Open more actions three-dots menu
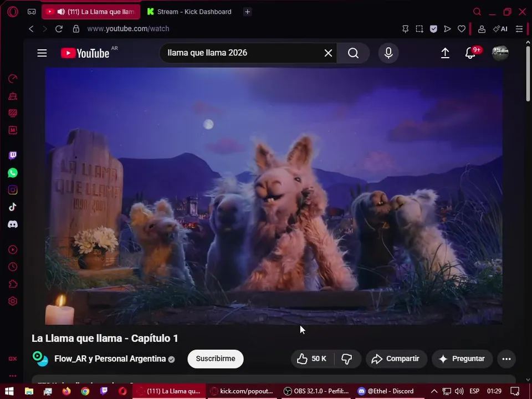 507,359
